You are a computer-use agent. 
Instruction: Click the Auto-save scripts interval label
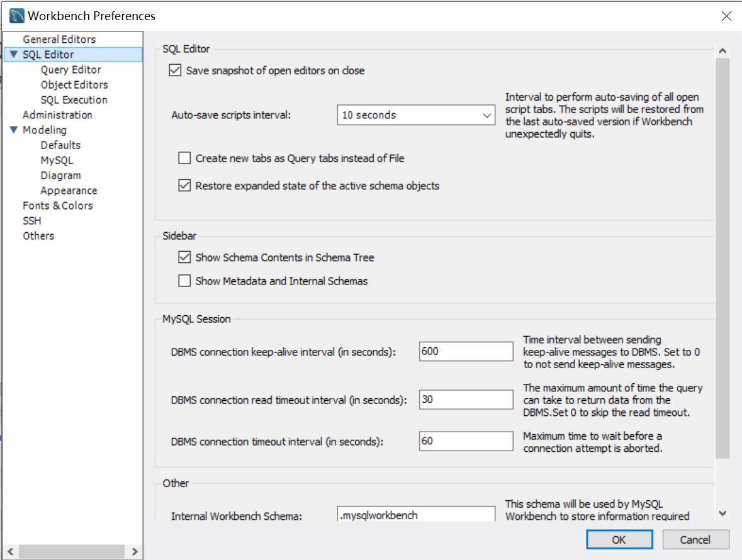(x=231, y=115)
